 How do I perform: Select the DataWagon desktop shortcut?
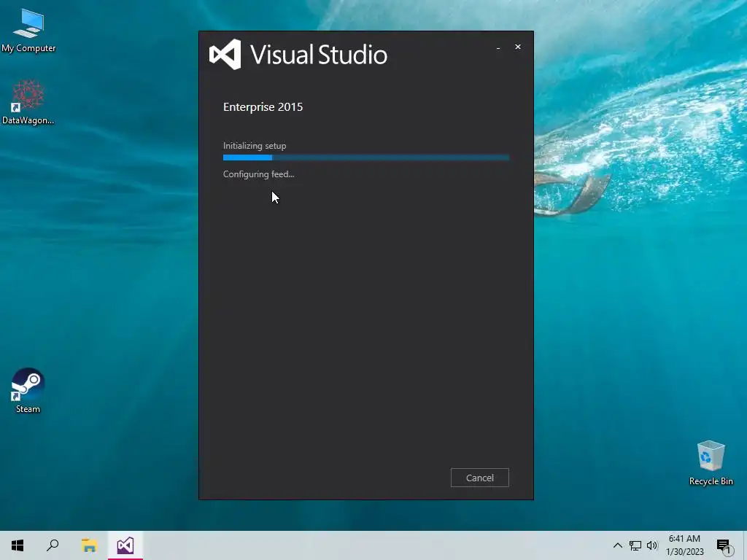[28, 102]
